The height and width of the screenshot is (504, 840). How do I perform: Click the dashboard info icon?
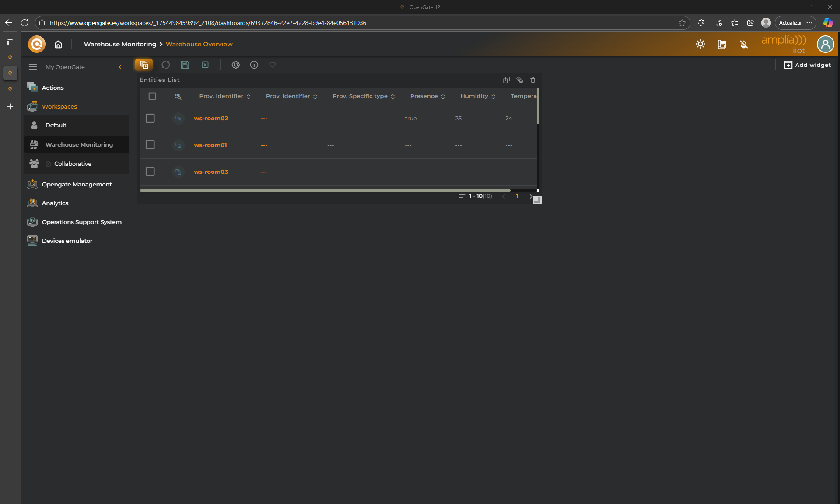pyautogui.click(x=254, y=65)
